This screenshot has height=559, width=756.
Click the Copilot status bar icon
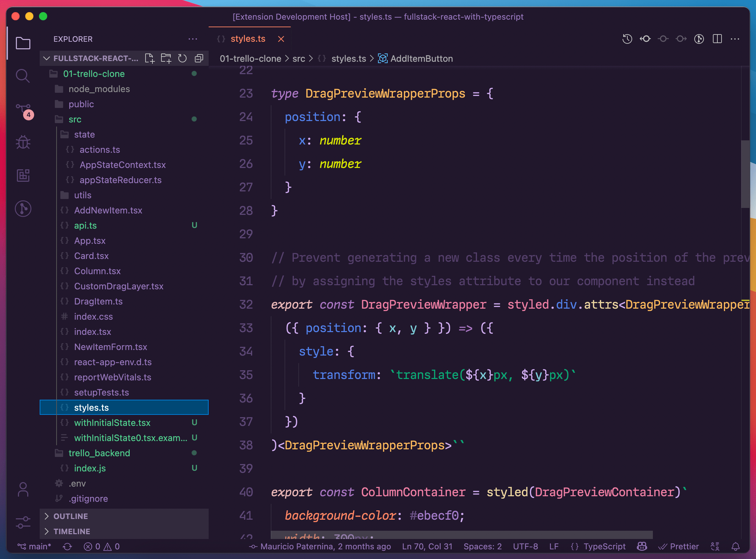coord(642,547)
